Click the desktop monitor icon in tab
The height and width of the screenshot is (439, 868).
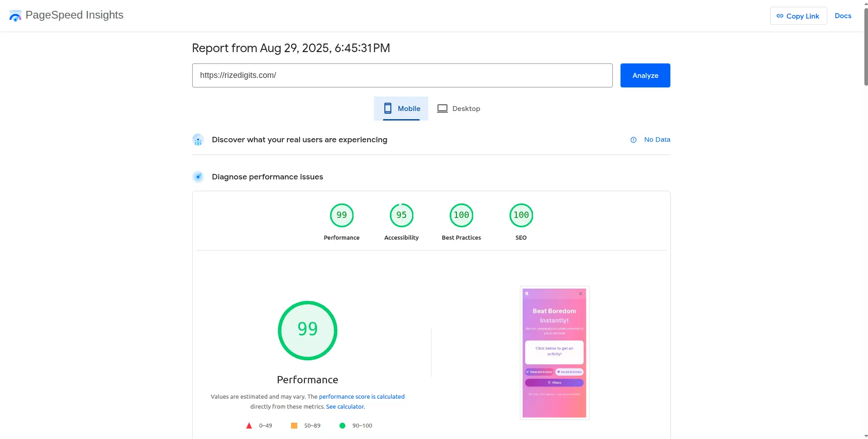[442, 109]
